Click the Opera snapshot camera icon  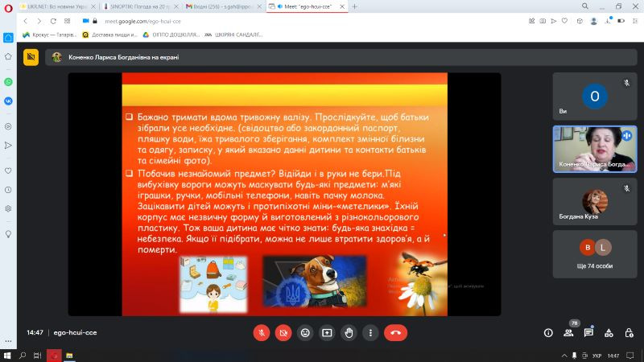pos(543,21)
